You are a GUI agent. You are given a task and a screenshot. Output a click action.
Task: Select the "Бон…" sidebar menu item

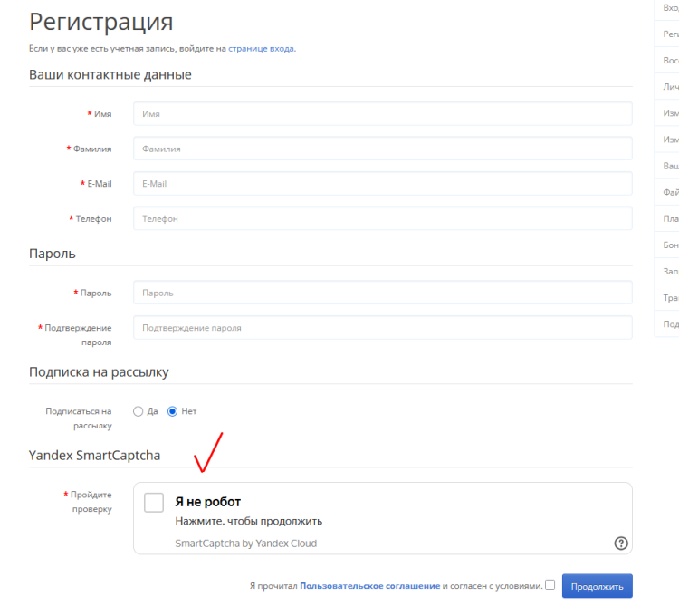point(670,245)
